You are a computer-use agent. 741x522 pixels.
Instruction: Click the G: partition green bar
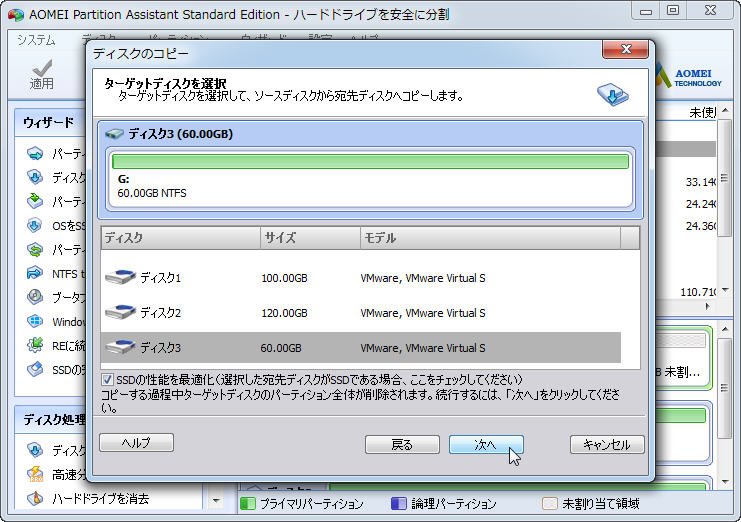pyautogui.click(x=370, y=162)
